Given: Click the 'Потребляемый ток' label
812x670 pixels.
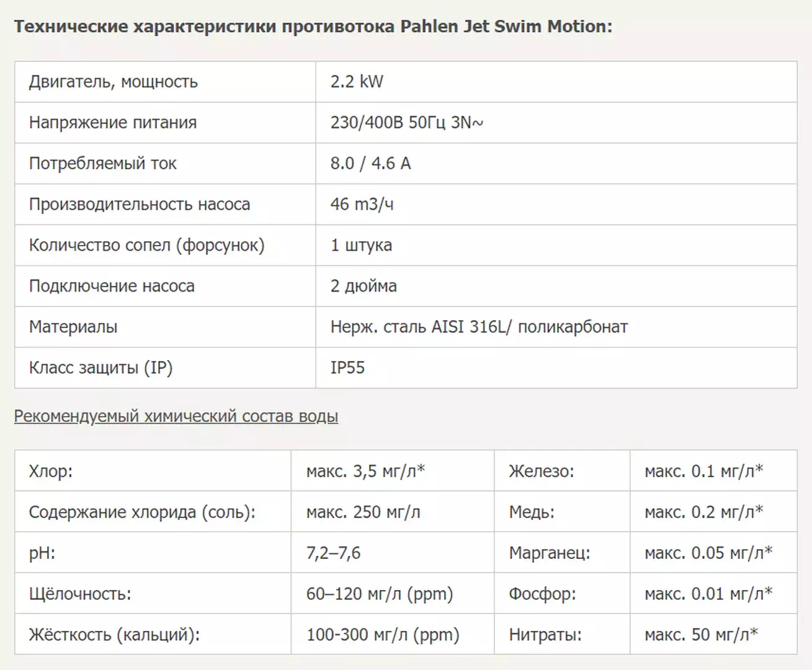Looking at the screenshot, I should tap(103, 164).
